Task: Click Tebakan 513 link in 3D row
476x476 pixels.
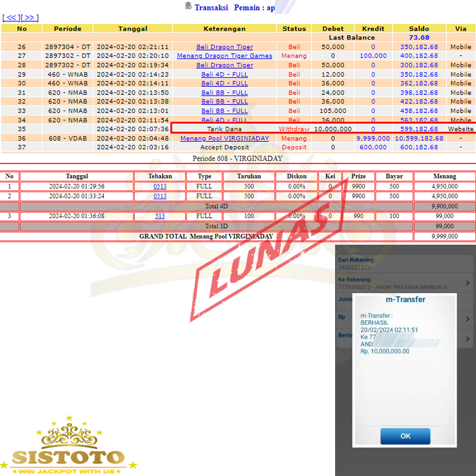Action: 160,216
